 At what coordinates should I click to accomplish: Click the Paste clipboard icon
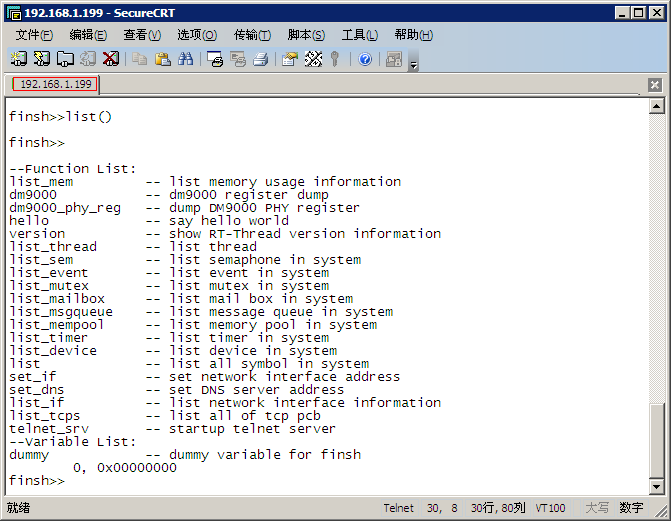(x=163, y=59)
